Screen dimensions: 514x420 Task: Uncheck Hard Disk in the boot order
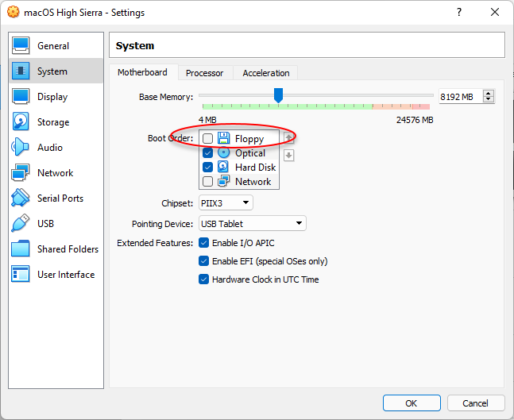click(x=207, y=167)
